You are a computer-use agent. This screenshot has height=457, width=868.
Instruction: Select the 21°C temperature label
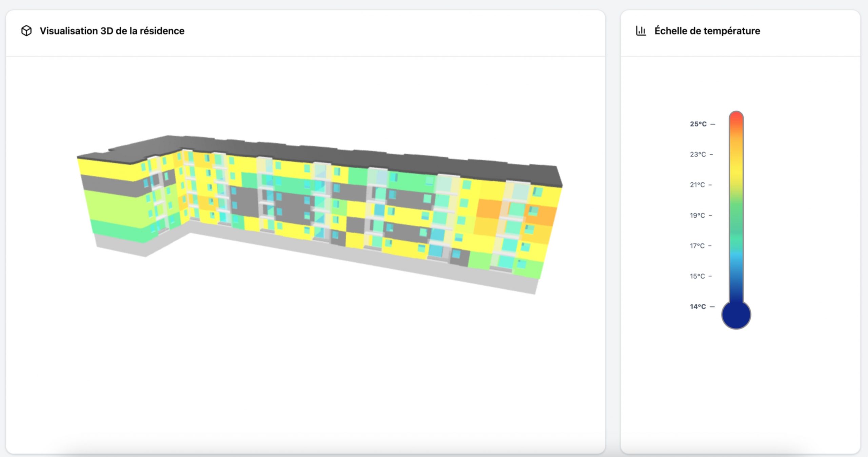tap(697, 185)
